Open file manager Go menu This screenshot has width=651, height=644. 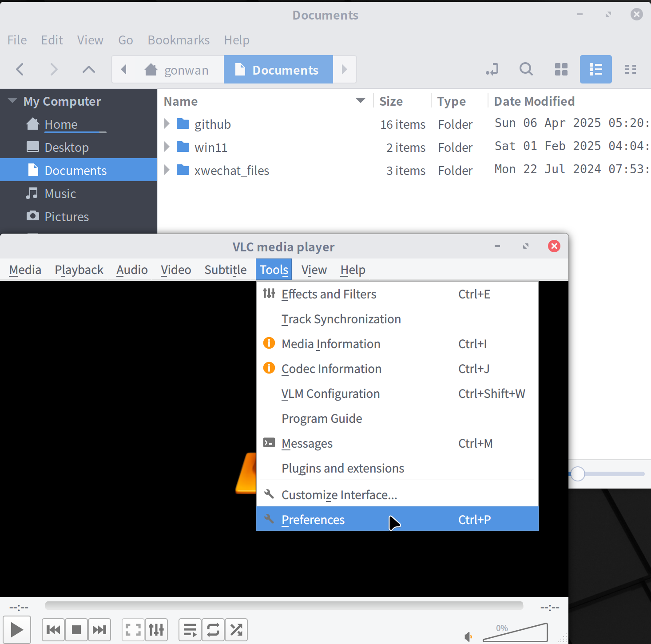tap(126, 40)
